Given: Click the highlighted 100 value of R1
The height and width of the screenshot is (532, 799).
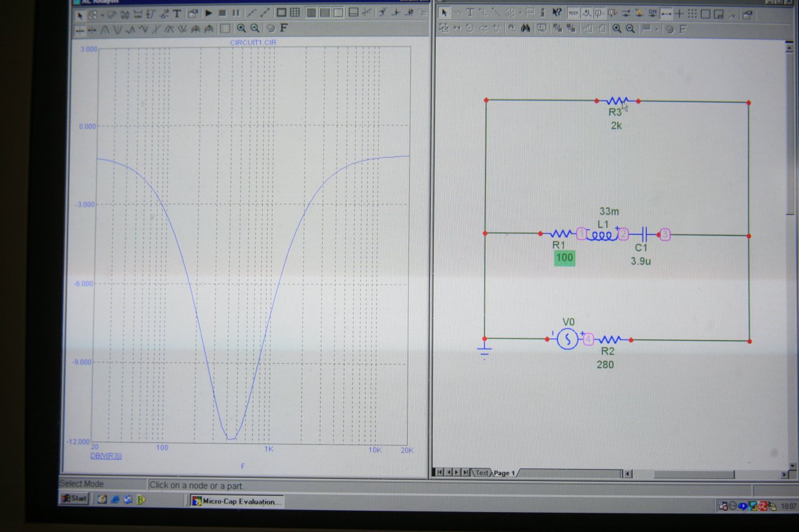Looking at the screenshot, I should coord(564,257).
